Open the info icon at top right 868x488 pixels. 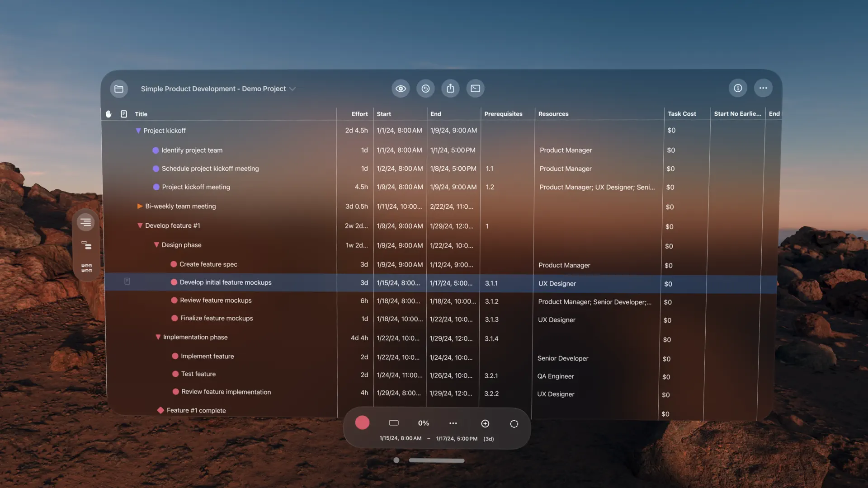[x=738, y=88]
